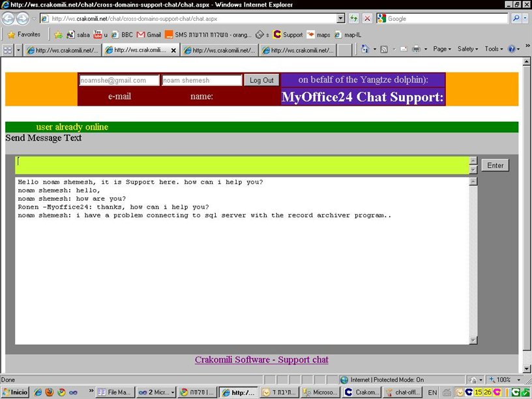Open the orange SMS bookmark
Screen dimensions: 532x399
tap(208, 35)
